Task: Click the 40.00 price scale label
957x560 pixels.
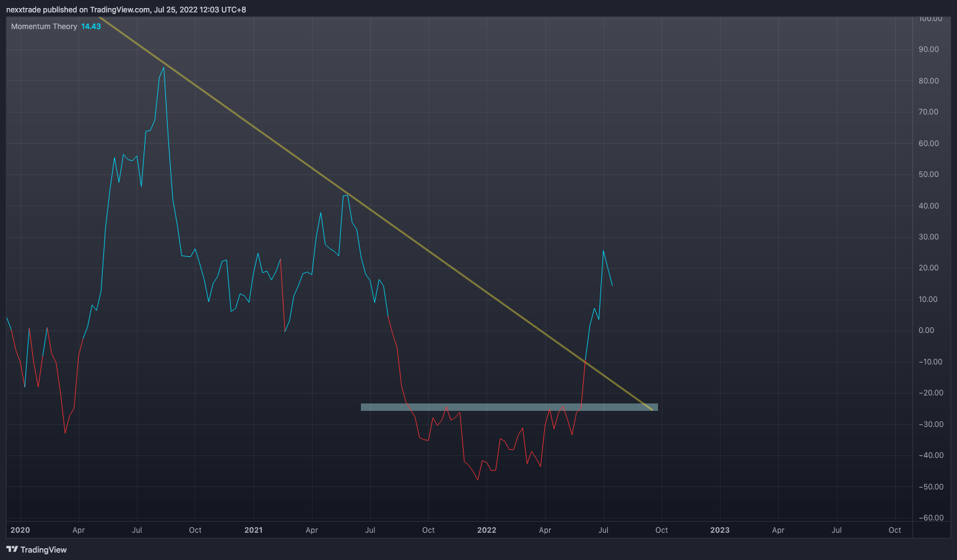Action: coord(929,206)
